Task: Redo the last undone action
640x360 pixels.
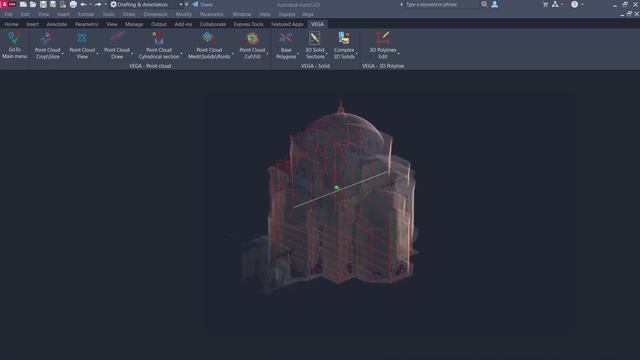Action: (x=98, y=4)
